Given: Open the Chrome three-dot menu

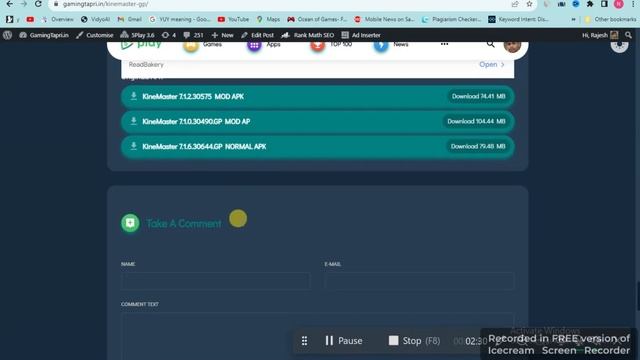Looking at the screenshot, I should point(633,4).
